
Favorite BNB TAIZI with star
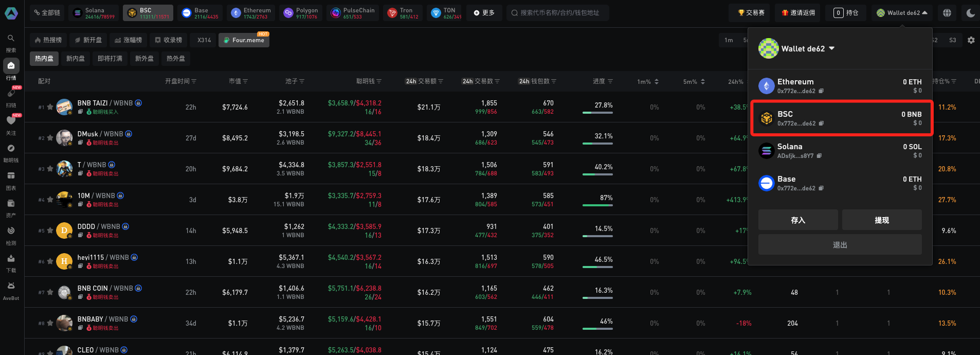coord(50,107)
